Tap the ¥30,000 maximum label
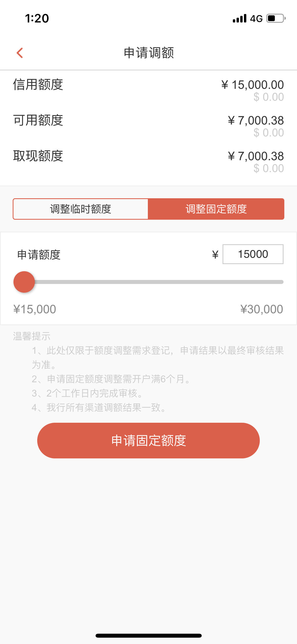The width and height of the screenshot is (297, 644). pyautogui.click(x=262, y=309)
